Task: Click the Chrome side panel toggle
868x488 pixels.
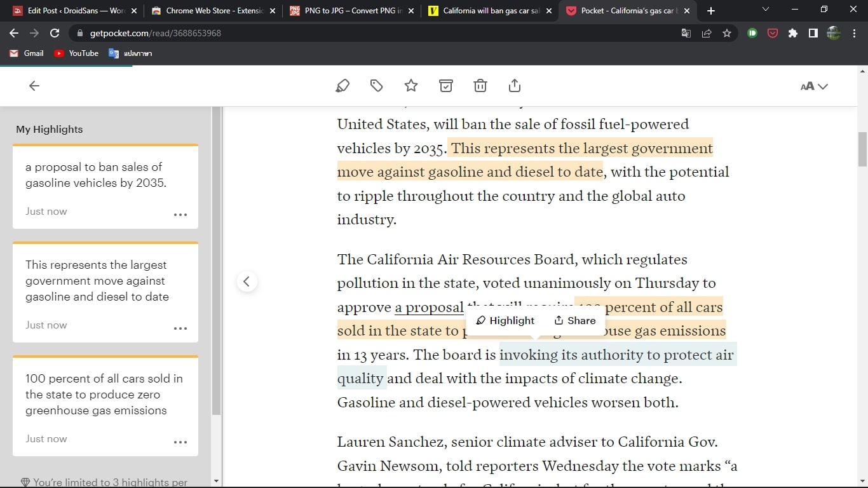Action: click(x=813, y=33)
